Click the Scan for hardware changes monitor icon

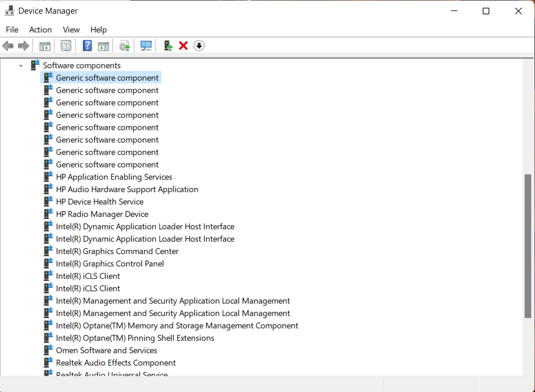(146, 46)
